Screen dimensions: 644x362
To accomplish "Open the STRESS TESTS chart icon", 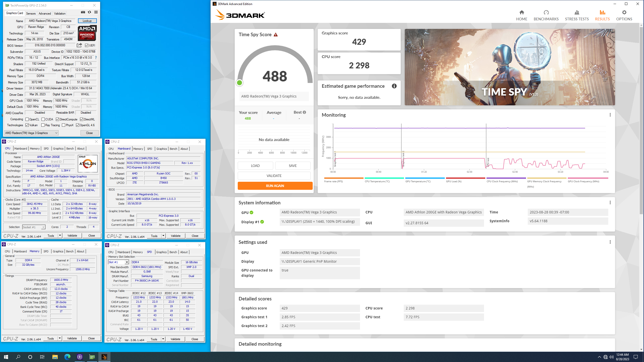I will tap(577, 12).
